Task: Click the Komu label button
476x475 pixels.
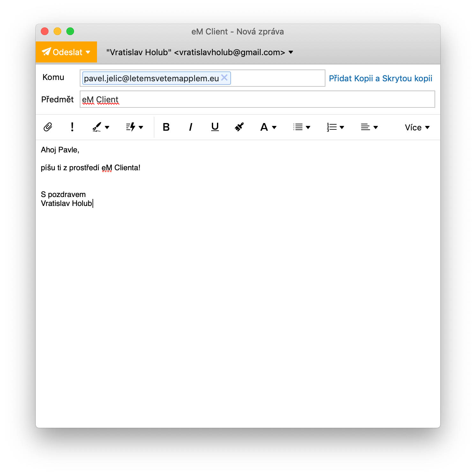Action: coord(53,77)
